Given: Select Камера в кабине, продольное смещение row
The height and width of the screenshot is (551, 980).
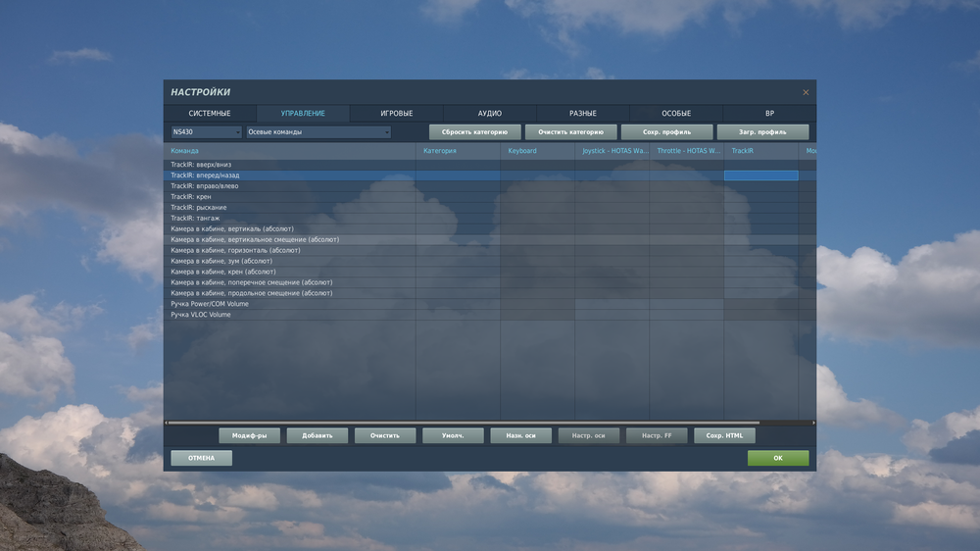Looking at the screenshot, I should [x=490, y=293].
